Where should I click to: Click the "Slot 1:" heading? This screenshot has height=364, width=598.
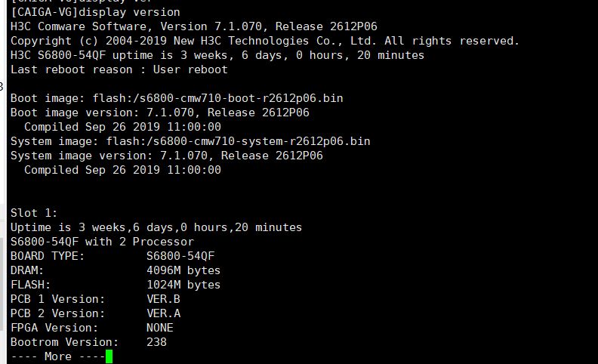[34, 213]
